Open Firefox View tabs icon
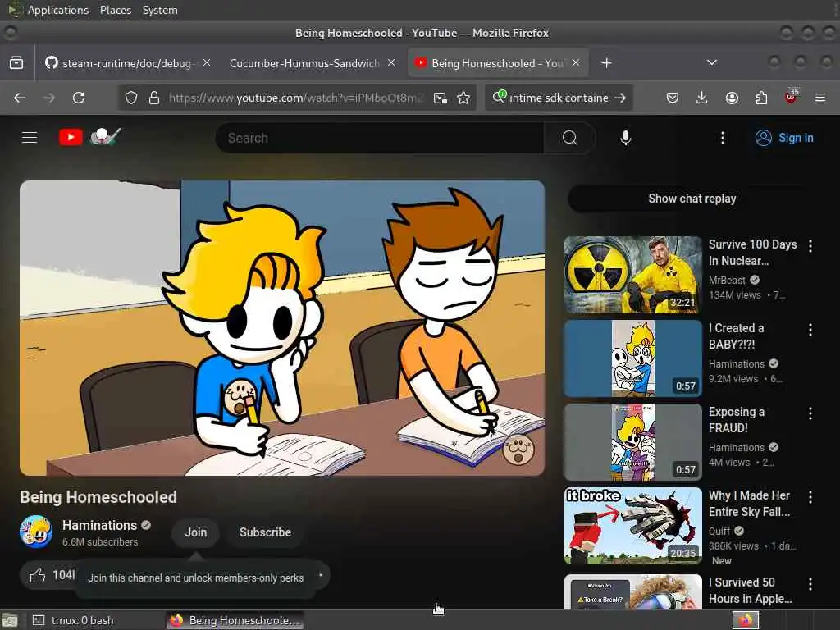 (16, 62)
